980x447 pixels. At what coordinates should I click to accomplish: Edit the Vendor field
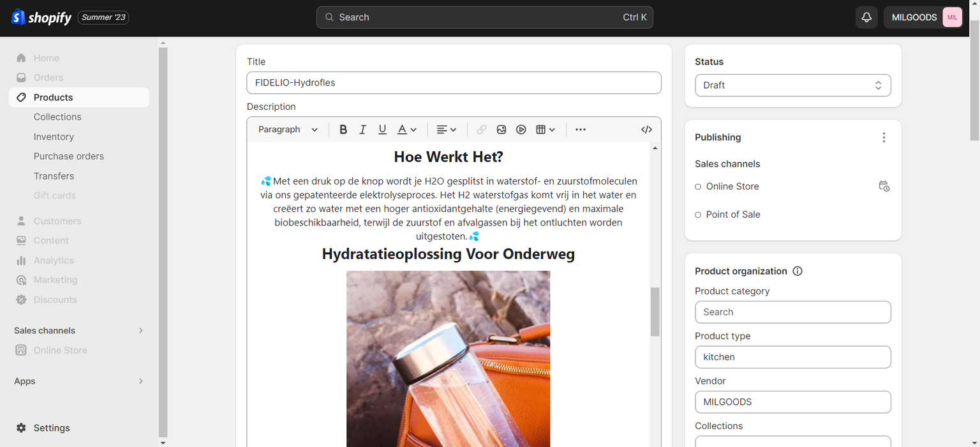pyautogui.click(x=793, y=402)
